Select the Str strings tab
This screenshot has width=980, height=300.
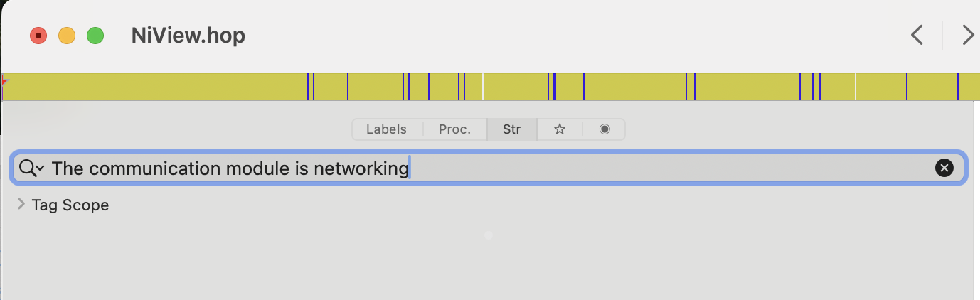click(x=511, y=129)
